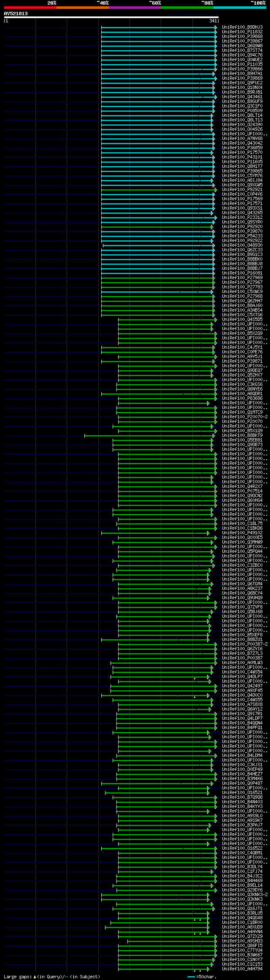Select hit label UniRef100_Q43042
Screen dimensions: 270x980
[242, 143]
